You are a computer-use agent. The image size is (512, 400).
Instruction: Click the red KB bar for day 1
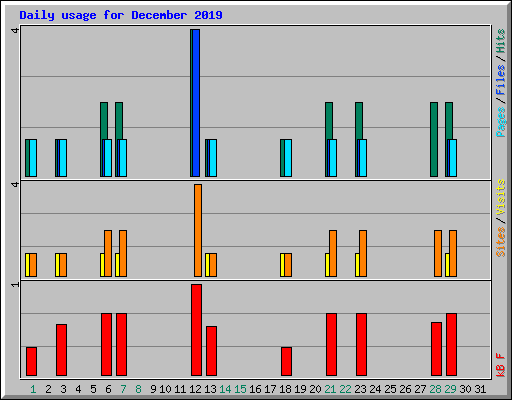[x=31, y=361]
